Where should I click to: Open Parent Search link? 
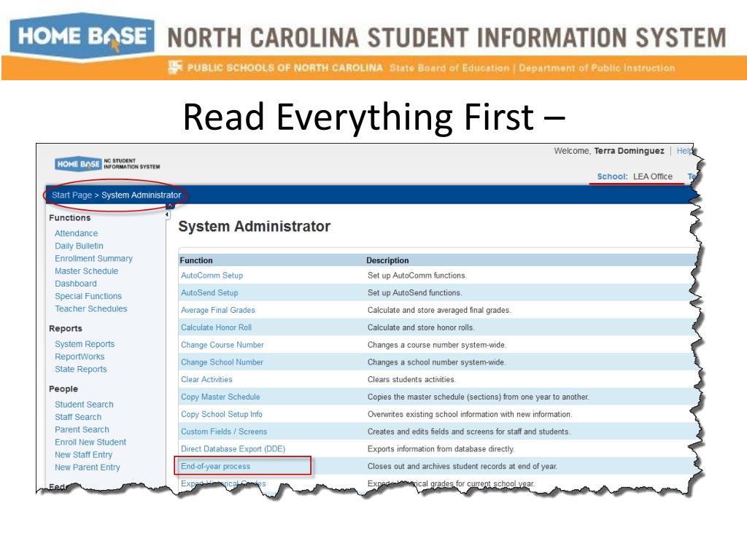[x=82, y=429]
